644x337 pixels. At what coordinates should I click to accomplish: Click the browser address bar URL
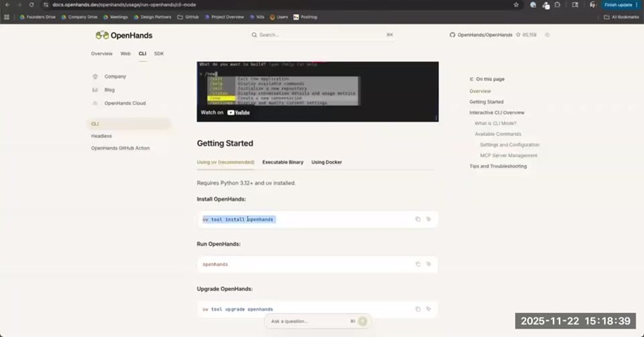click(x=124, y=5)
